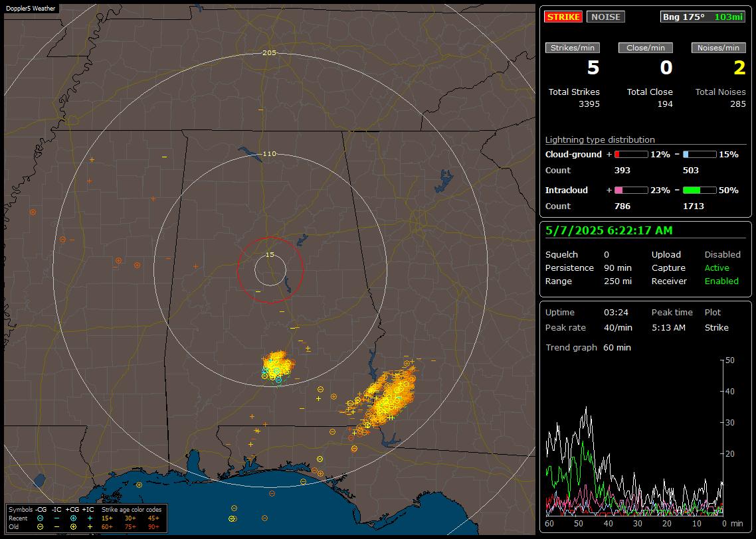Click the red STRIKE indicator
Screen dimensions: 756x539
point(563,17)
